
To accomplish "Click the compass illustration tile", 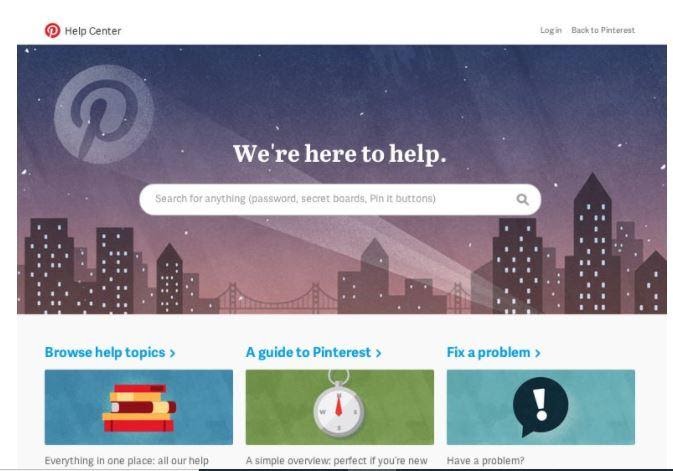I will [340, 407].
